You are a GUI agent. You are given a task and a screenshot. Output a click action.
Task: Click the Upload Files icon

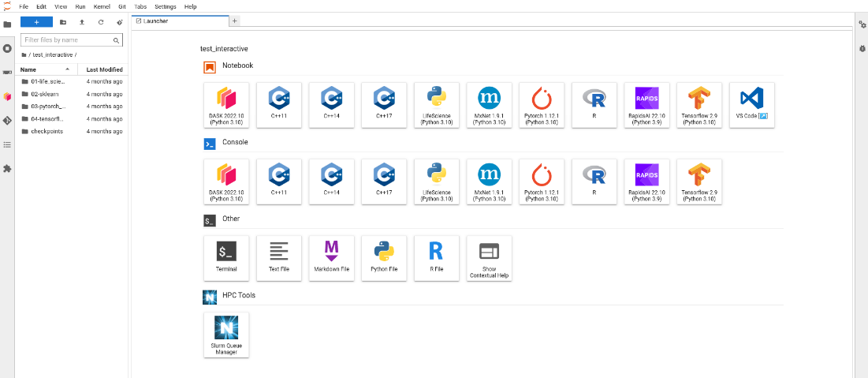82,22
